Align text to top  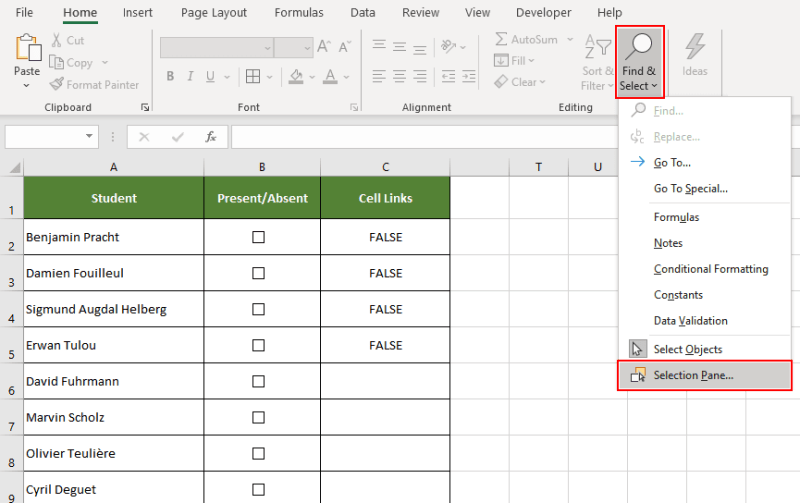click(x=379, y=46)
